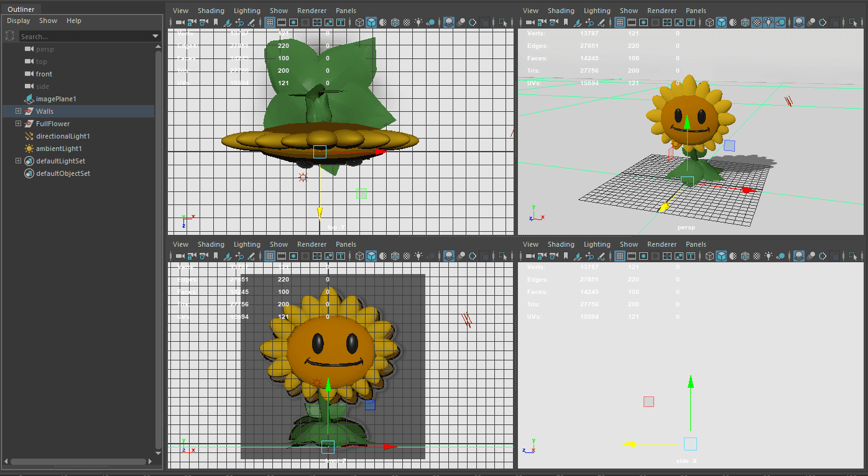Open Outliner Show menu
This screenshot has width=868, height=476.
tap(48, 21)
